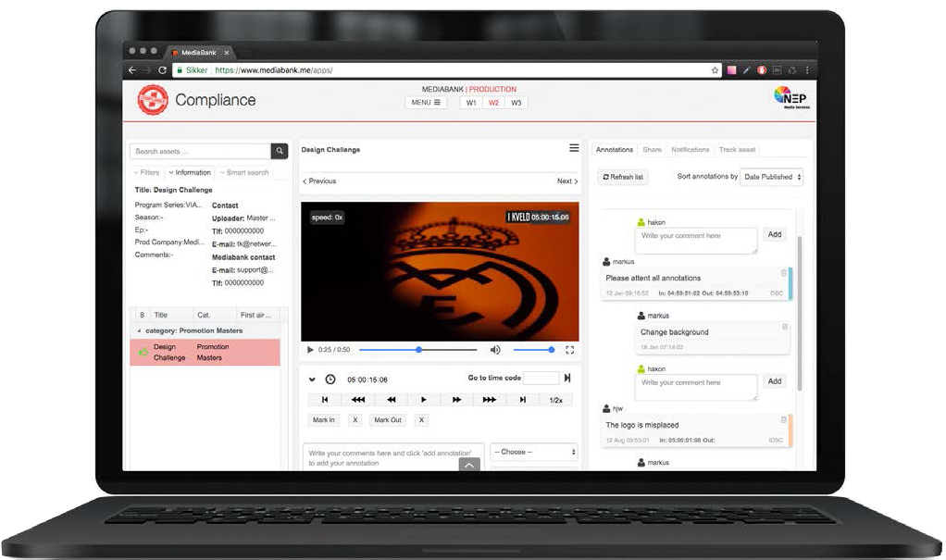Viewport: 946px width, 560px height.
Task: Skip to start of clip
Action: pos(325,400)
